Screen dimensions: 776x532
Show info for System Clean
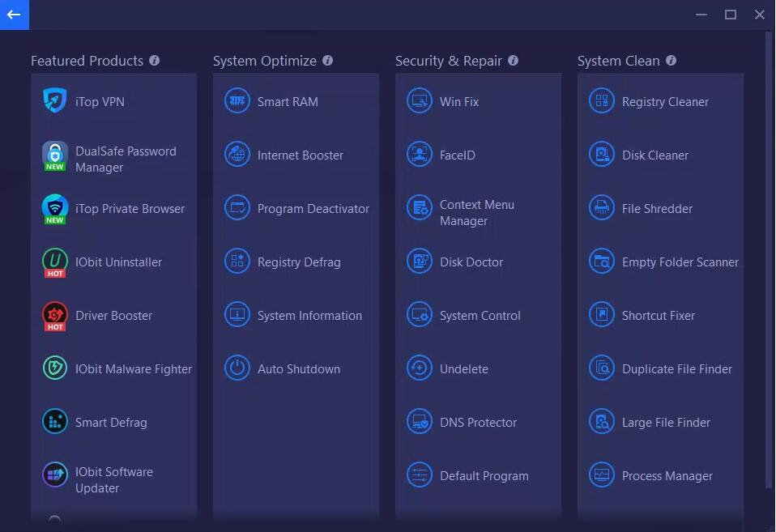point(671,61)
